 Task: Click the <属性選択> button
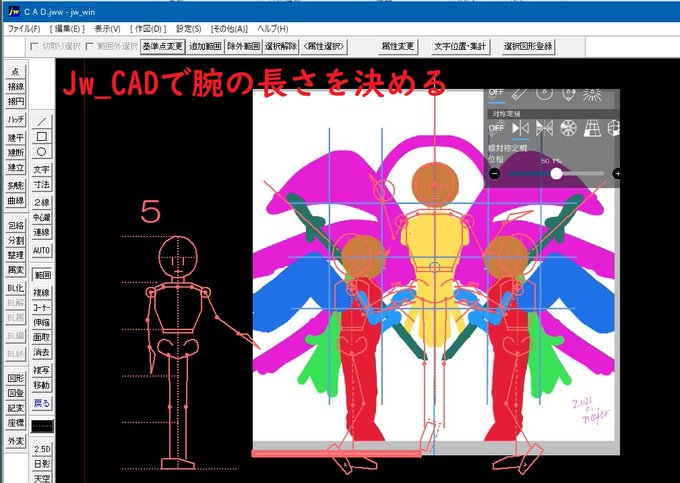point(324,46)
